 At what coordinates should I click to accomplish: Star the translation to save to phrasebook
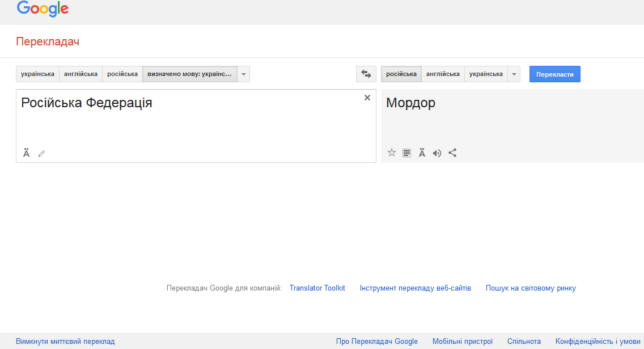point(391,153)
